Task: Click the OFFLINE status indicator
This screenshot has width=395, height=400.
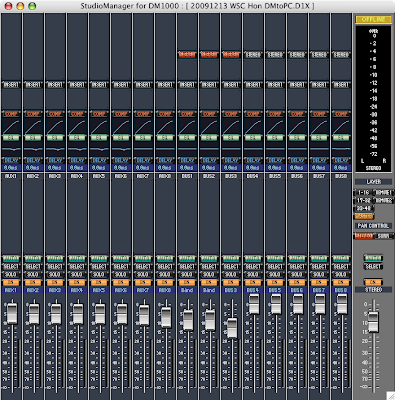Action: pos(373,19)
